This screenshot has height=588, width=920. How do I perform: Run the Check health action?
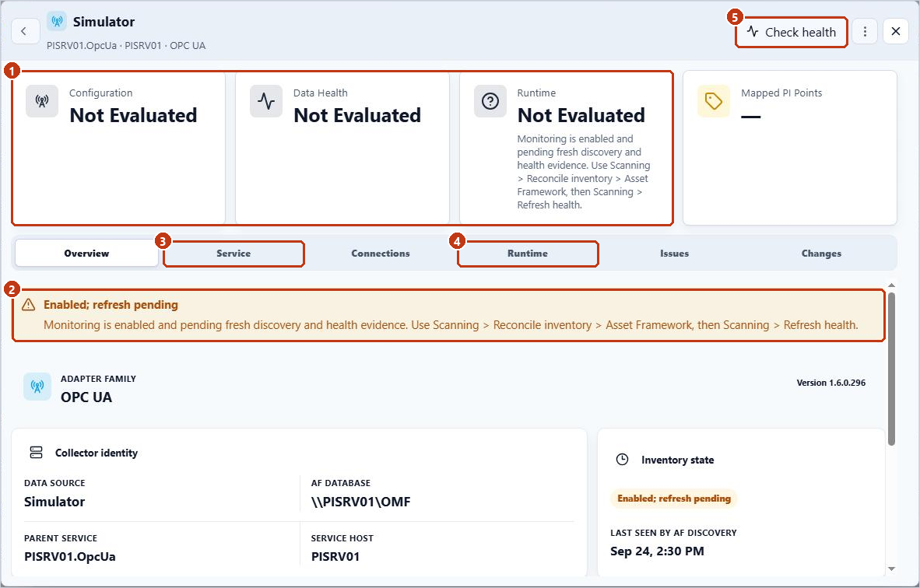pos(791,32)
